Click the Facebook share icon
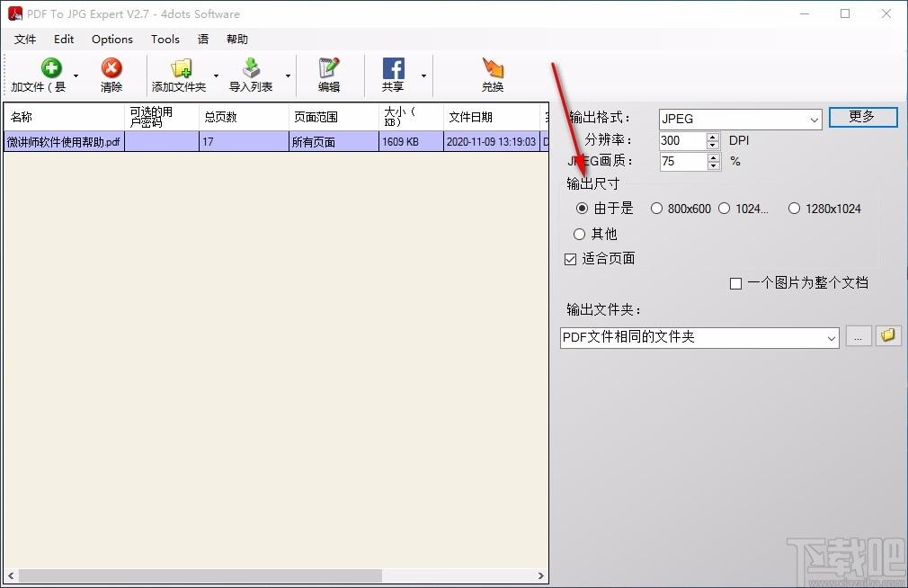Viewport: 908px width, 588px height. [x=393, y=68]
